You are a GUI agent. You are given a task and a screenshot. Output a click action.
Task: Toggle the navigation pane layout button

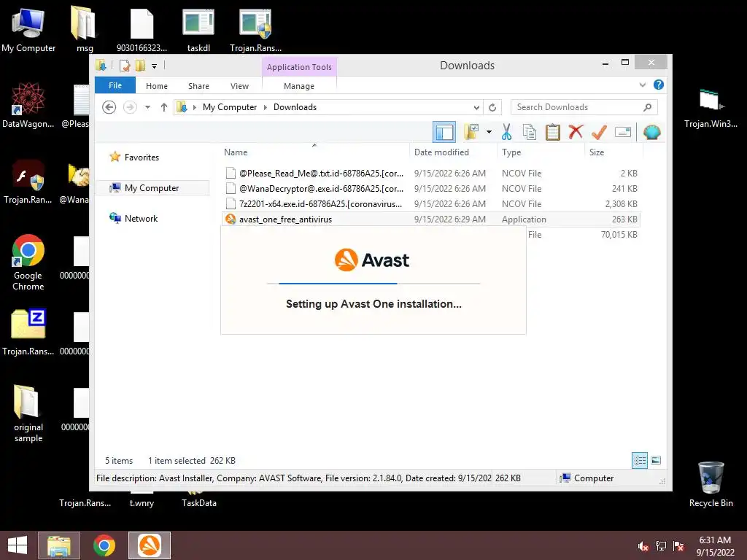point(444,132)
